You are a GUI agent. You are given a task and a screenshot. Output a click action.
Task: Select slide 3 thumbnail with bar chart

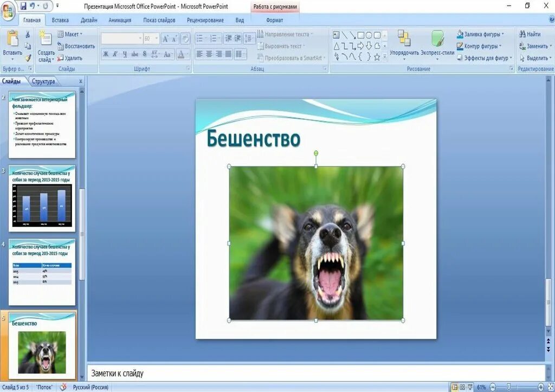(42, 199)
